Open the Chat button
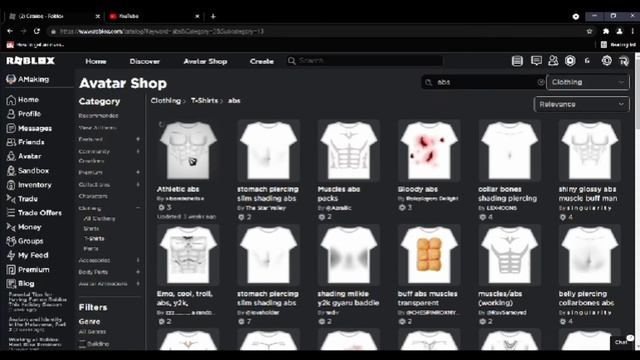The width and height of the screenshot is (640, 360). click(x=622, y=342)
